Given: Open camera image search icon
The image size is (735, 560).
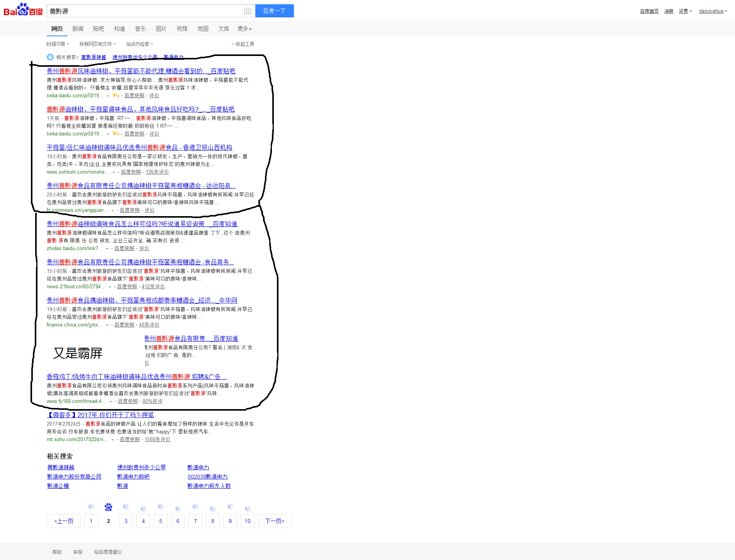Looking at the screenshot, I should tap(248, 11).
